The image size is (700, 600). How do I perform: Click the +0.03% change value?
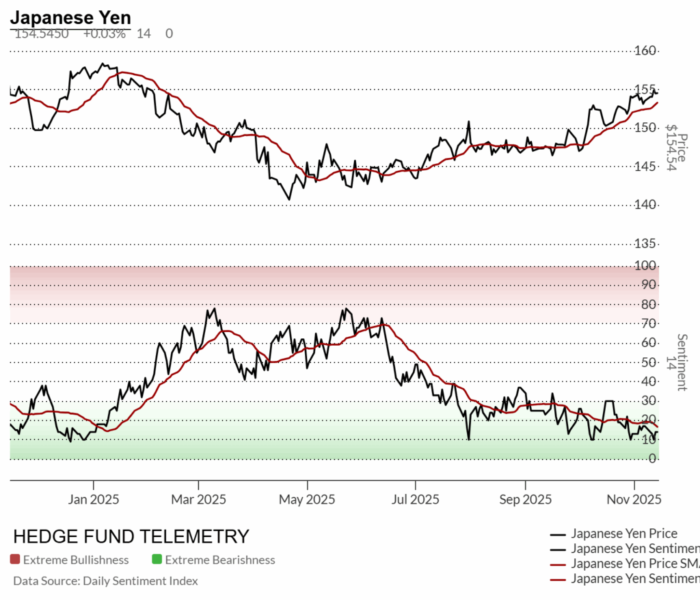click(x=105, y=33)
